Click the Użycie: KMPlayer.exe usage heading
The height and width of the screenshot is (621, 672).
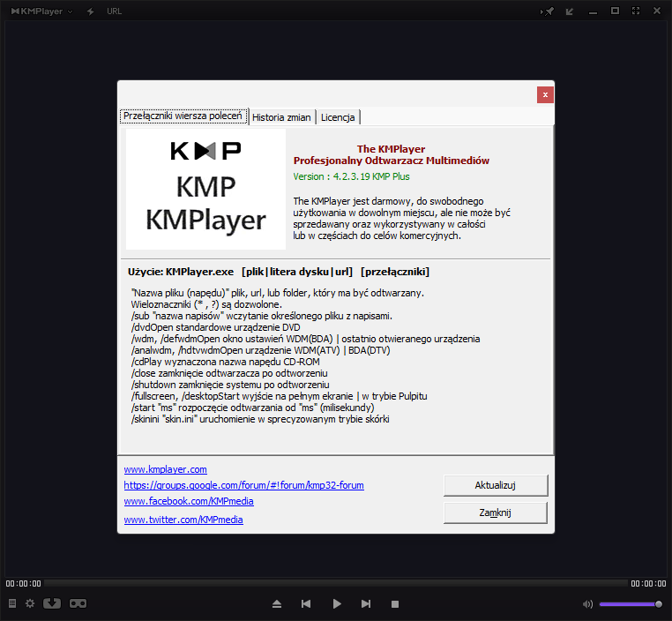click(279, 272)
